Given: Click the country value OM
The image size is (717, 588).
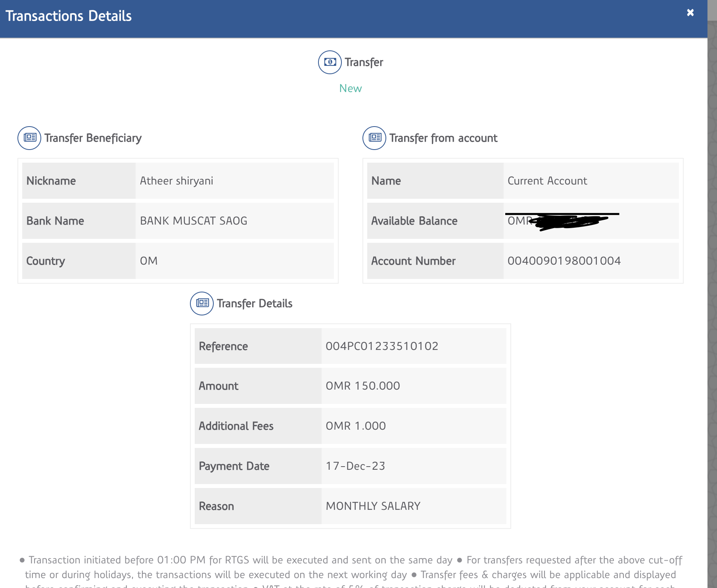Looking at the screenshot, I should click(x=149, y=261).
